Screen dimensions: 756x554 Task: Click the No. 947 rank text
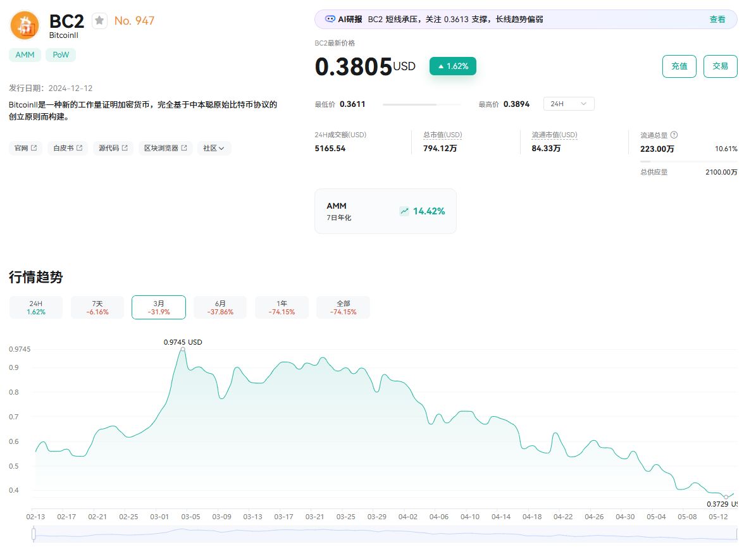click(x=135, y=21)
